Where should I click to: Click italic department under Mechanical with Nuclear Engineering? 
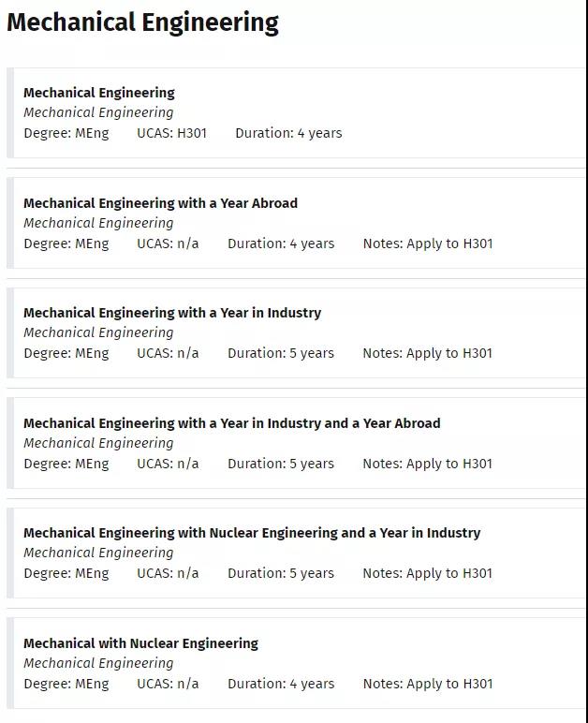click(x=98, y=663)
